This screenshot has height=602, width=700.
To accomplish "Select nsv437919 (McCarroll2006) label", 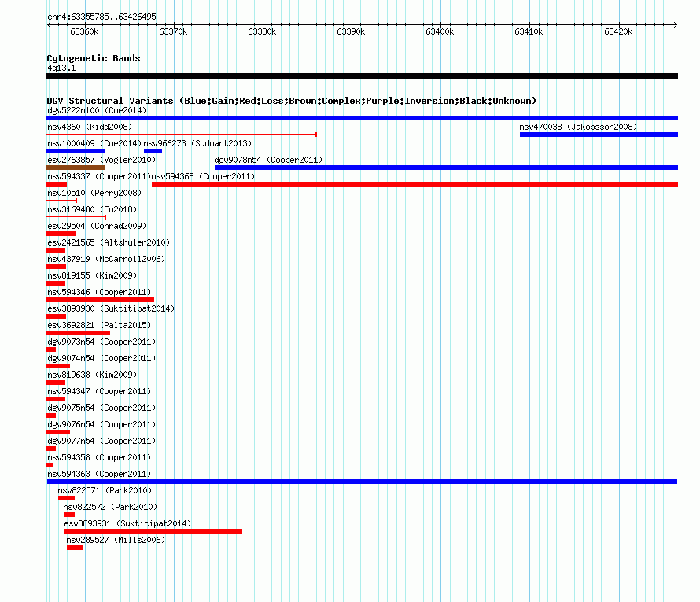I will coord(106,259).
